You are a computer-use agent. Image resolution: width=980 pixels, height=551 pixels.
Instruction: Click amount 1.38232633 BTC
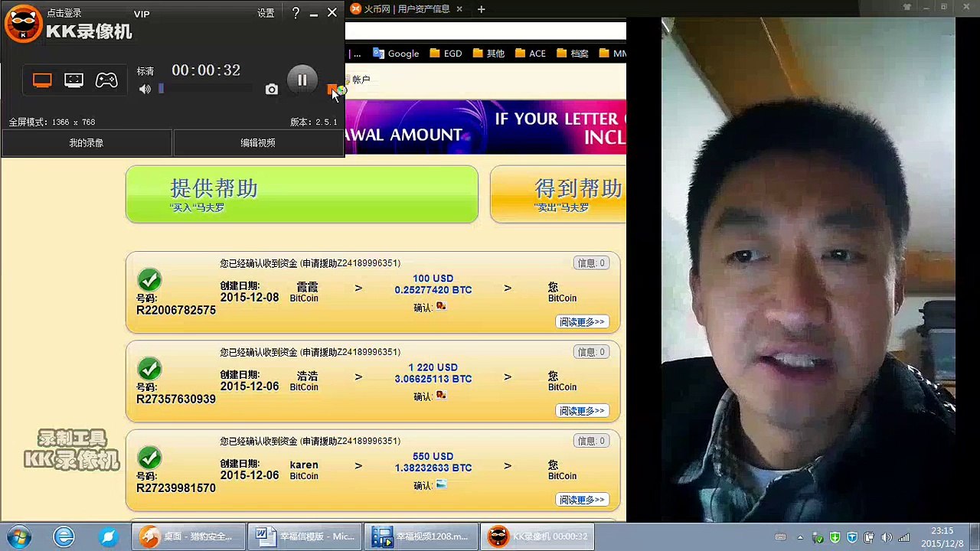pyautogui.click(x=433, y=468)
